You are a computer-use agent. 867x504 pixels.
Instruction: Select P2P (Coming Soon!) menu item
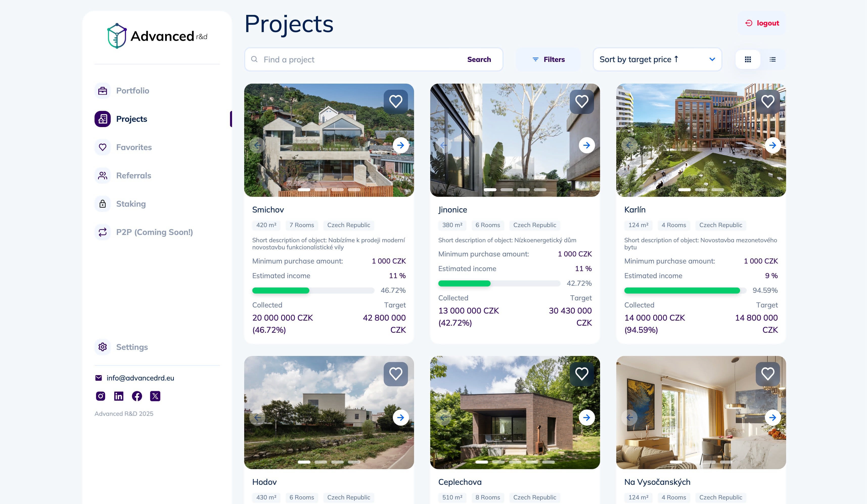[154, 232]
